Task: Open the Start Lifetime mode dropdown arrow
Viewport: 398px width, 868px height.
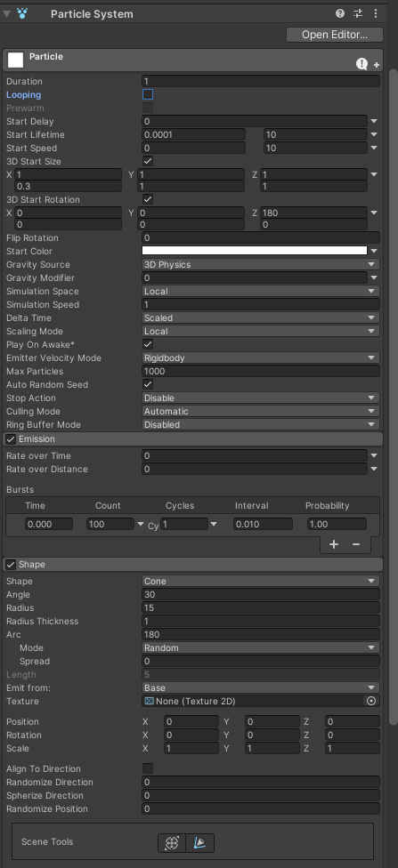Action: pos(374,134)
